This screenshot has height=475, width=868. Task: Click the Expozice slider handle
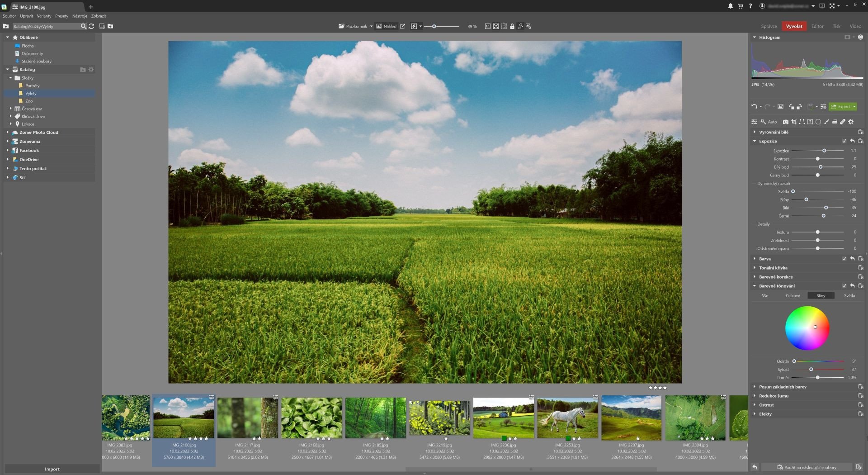tap(824, 151)
